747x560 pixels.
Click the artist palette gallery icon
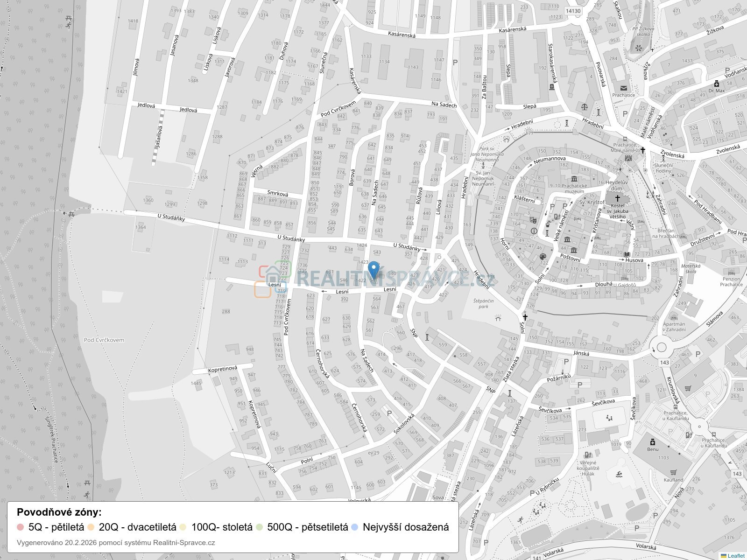543,256
